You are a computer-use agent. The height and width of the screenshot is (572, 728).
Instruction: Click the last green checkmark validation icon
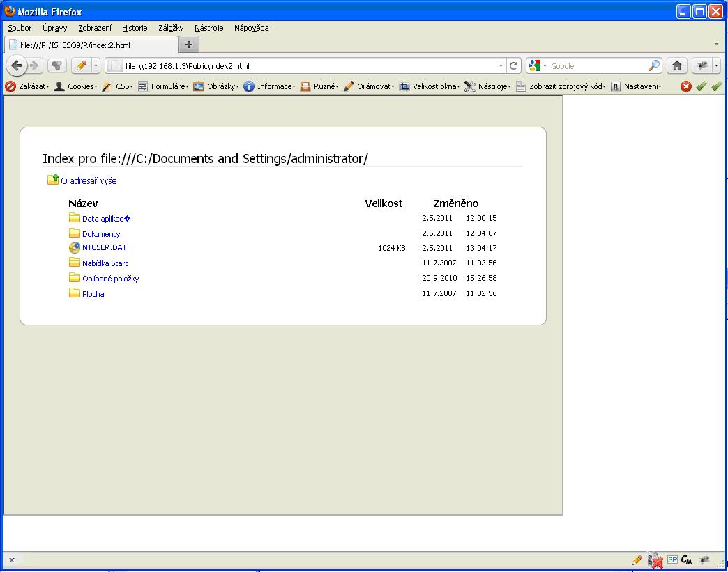coord(717,86)
